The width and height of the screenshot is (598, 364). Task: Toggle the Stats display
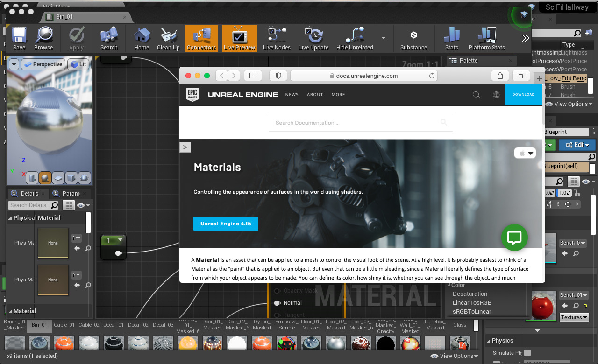click(x=451, y=37)
